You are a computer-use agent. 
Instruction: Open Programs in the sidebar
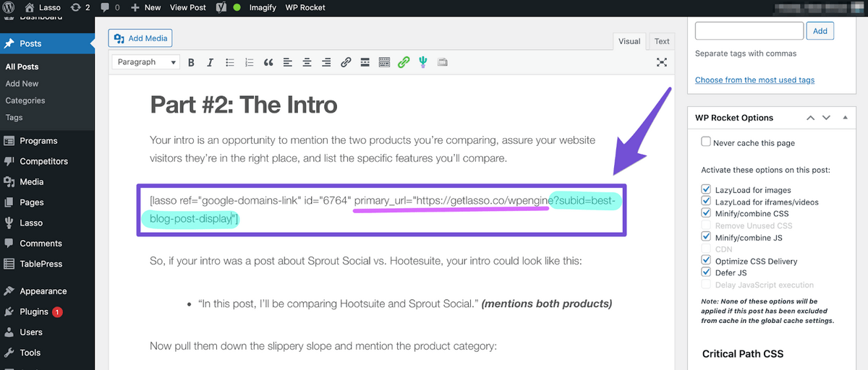[x=47, y=141]
